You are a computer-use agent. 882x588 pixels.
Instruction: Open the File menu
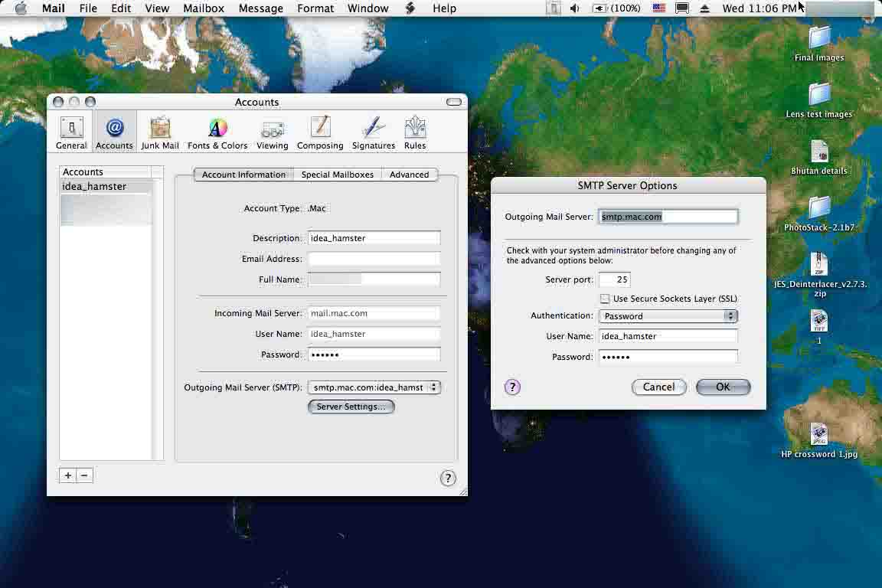coord(88,8)
